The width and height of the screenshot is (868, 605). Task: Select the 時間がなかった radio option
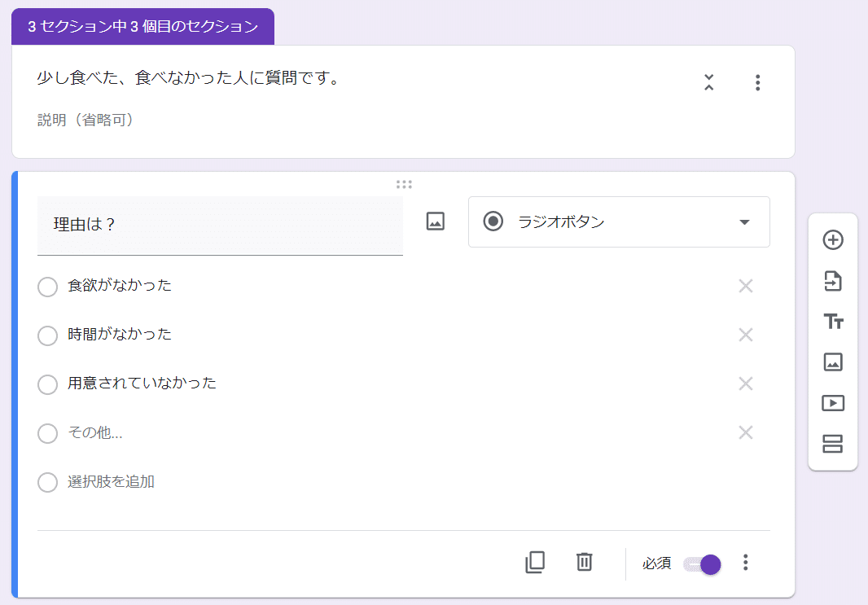[47, 335]
